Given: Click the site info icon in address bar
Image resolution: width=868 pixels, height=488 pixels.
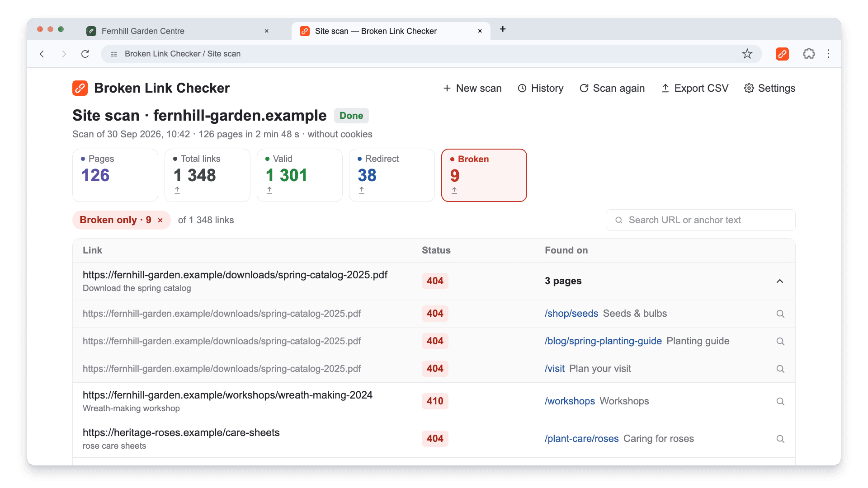Looking at the screenshot, I should 114,54.
